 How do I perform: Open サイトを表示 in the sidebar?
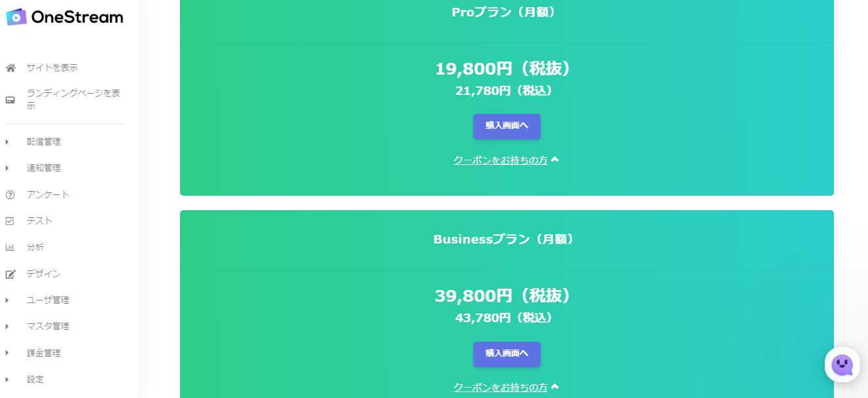coord(52,67)
